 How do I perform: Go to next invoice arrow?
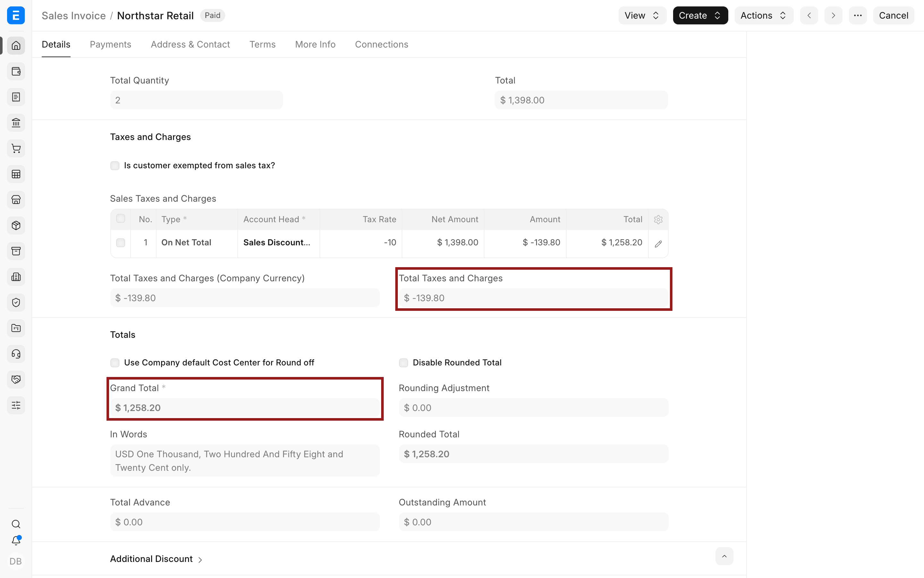point(833,15)
